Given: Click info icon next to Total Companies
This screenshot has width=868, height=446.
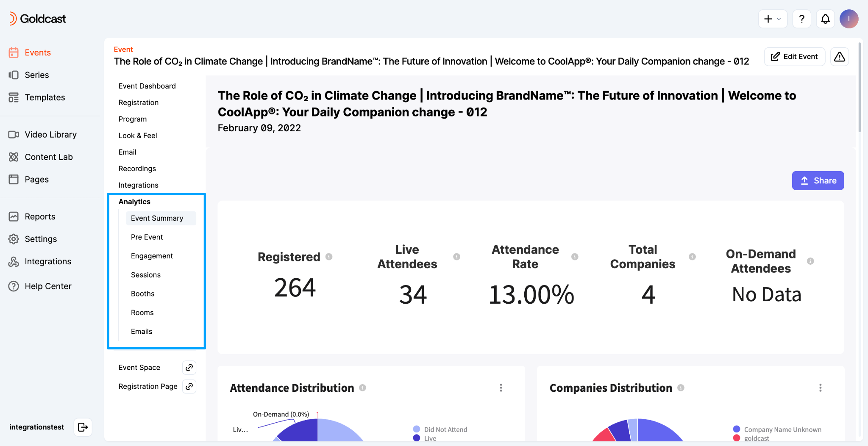Looking at the screenshot, I should [x=692, y=257].
